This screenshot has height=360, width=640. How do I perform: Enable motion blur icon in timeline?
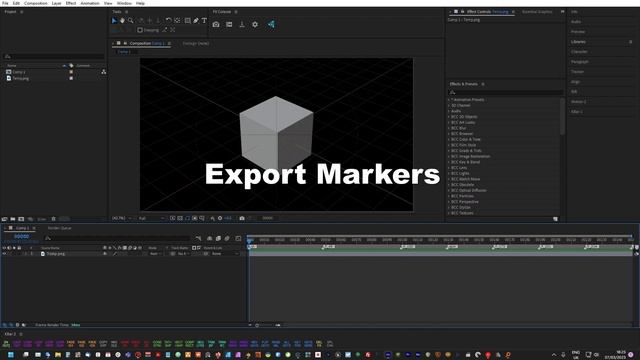(x=227, y=238)
